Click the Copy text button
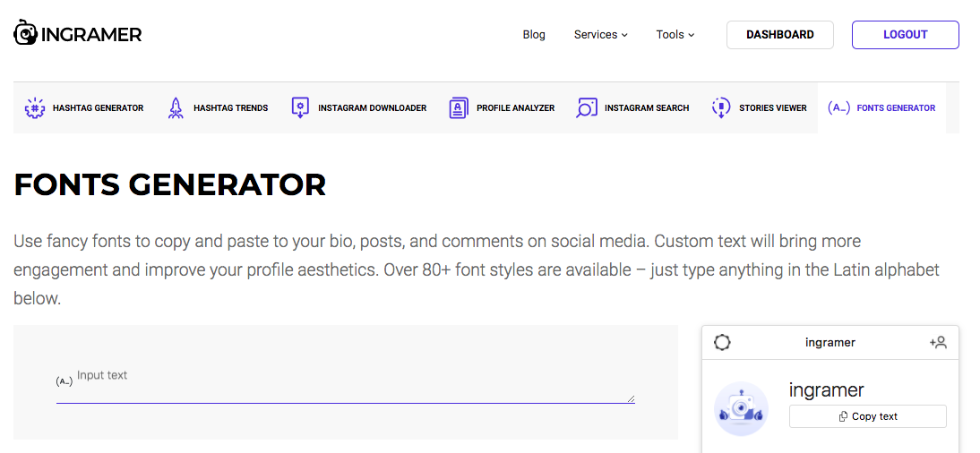980x453 pixels. (867, 416)
